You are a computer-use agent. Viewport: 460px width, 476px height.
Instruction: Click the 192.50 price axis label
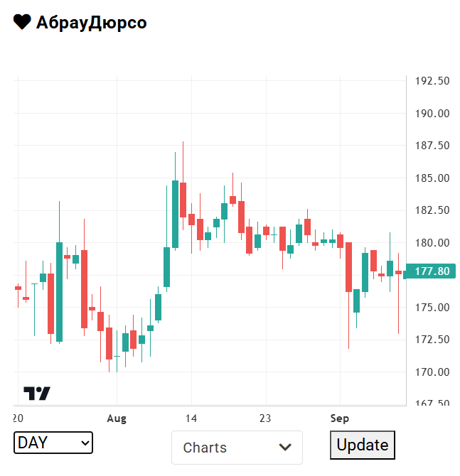click(432, 81)
